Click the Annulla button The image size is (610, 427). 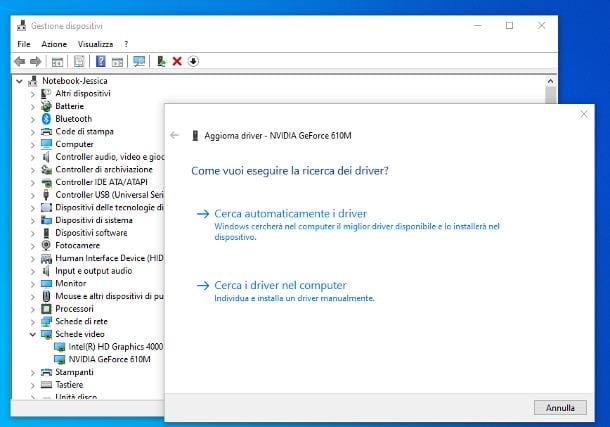click(560, 408)
